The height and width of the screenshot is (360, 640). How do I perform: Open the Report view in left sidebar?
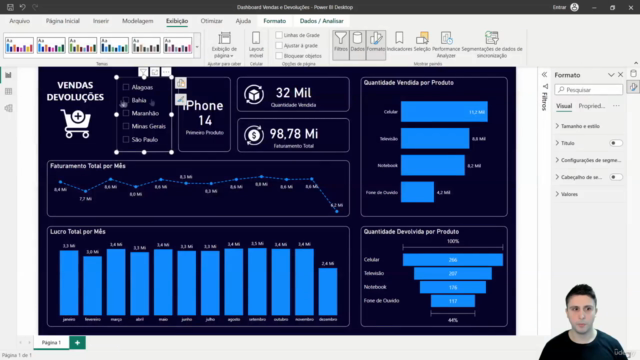point(8,75)
